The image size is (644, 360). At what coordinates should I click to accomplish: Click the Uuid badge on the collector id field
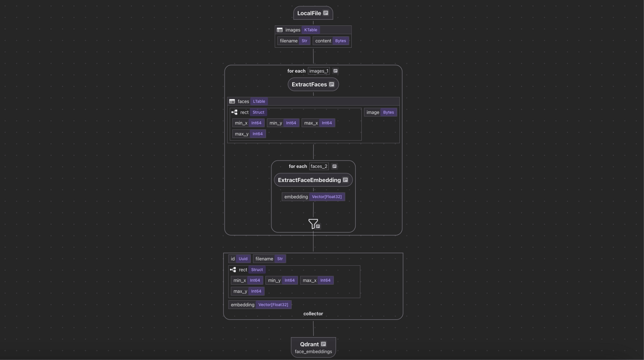point(243,258)
